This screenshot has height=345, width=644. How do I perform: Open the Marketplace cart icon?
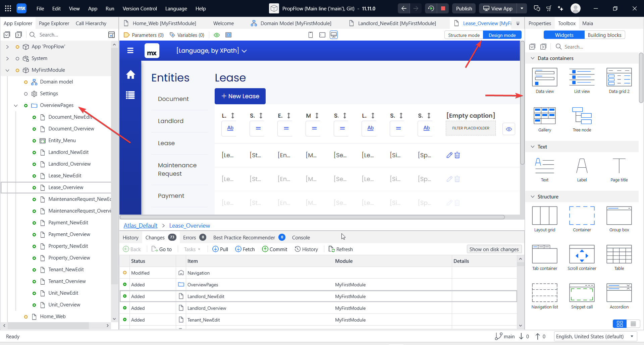click(549, 8)
